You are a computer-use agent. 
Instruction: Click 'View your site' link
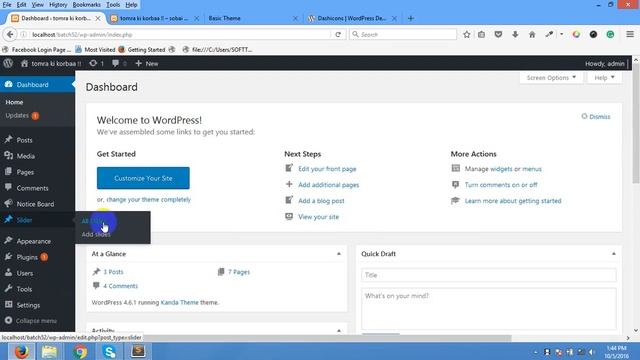318,217
